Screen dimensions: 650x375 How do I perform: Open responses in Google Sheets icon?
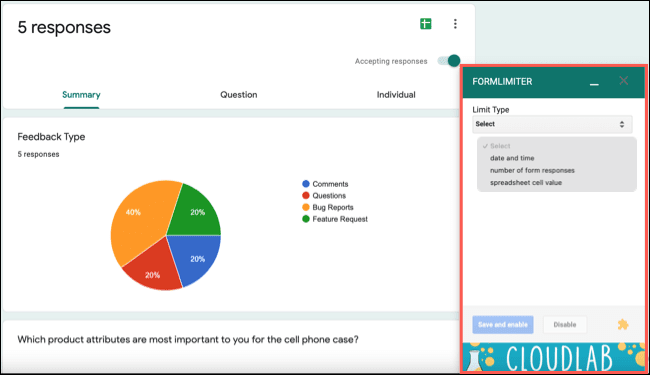[426, 24]
